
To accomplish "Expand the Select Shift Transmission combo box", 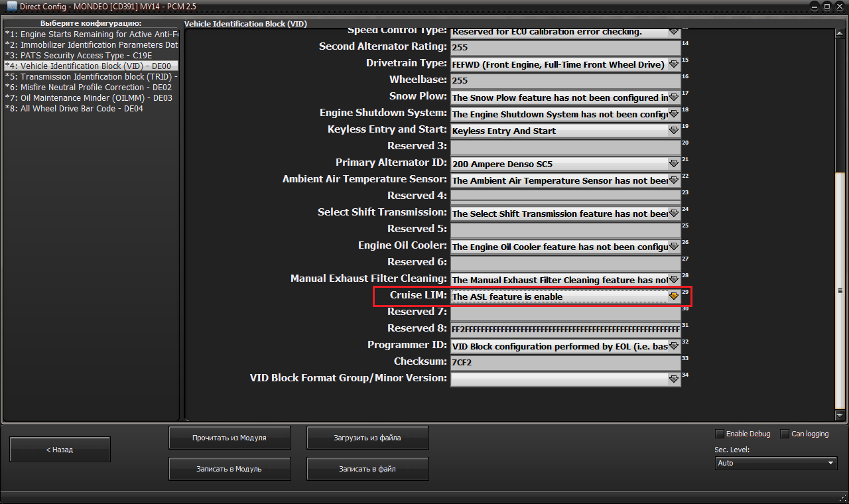I will [565, 214].
